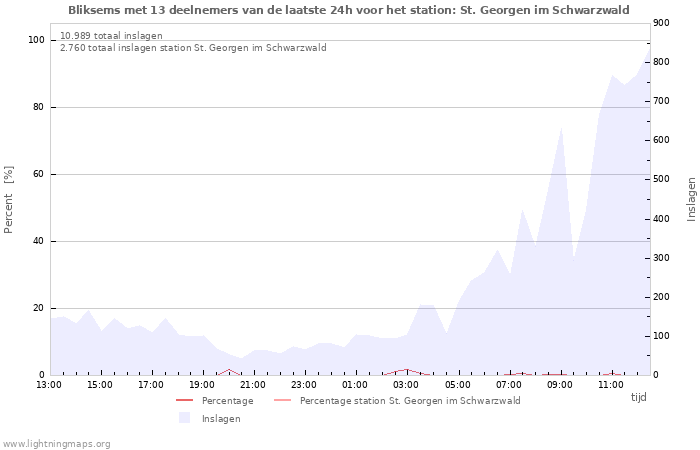Click the Inslagen legend text

(221, 419)
